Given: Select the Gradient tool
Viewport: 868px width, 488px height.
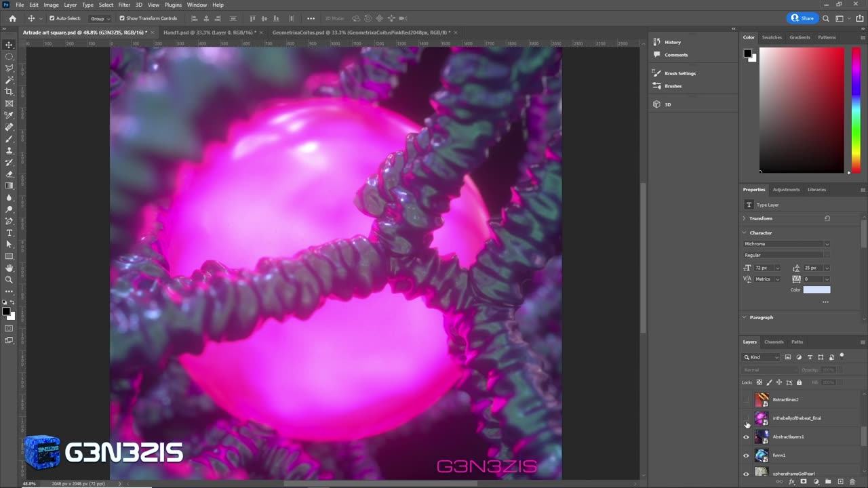Looking at the screenshot, I should click(x=9, y=186).
